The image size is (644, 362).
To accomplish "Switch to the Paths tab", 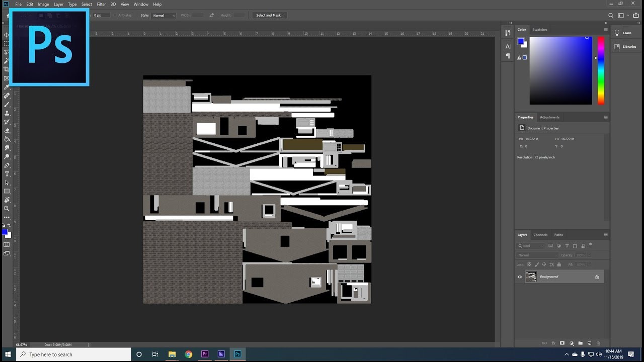I will [558, 235].
